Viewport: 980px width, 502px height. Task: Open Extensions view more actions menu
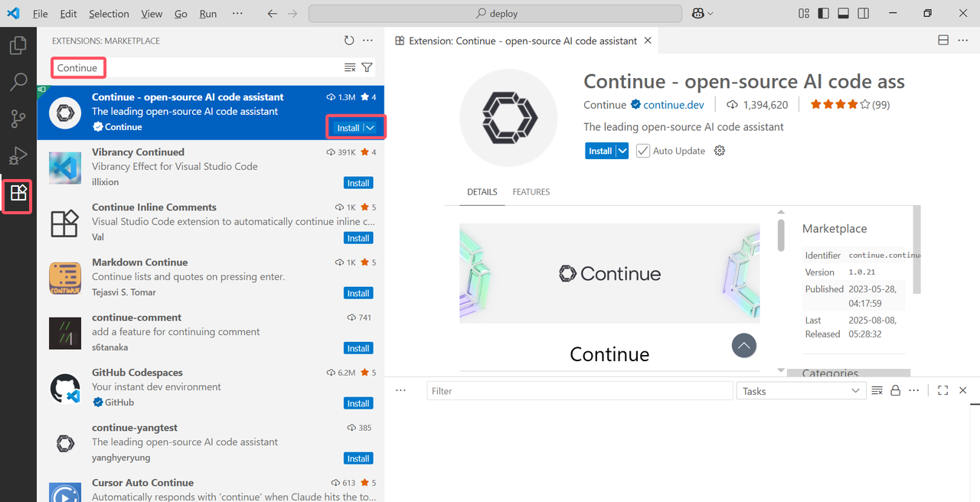[368, 41]
